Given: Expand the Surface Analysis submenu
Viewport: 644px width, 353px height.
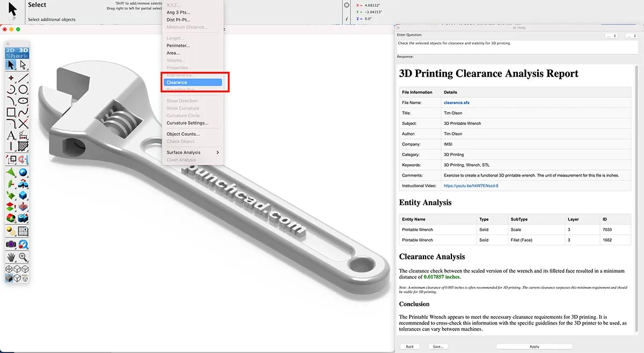Looking at the screenshot, I should [x=193, y=152].
